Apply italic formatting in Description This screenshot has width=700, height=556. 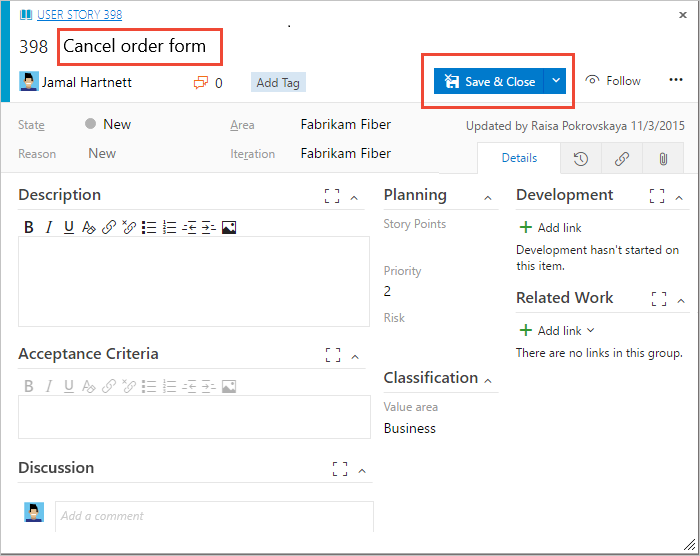[x=48, y=227]
